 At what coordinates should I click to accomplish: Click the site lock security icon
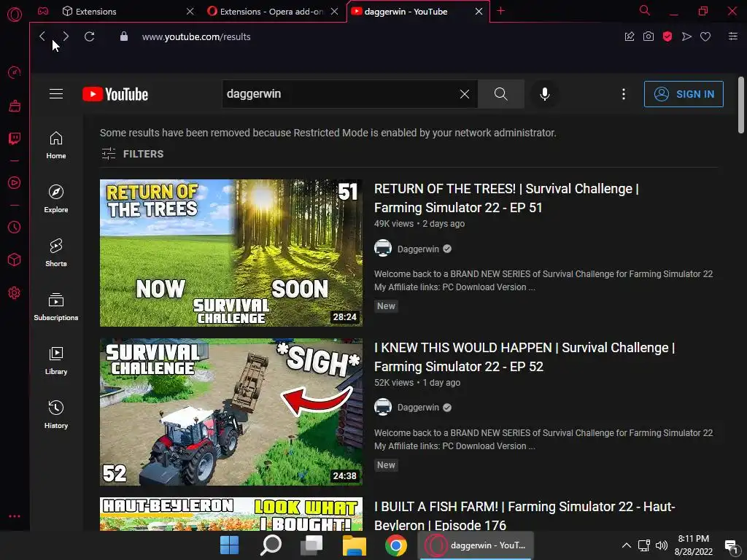coord(124,36)
